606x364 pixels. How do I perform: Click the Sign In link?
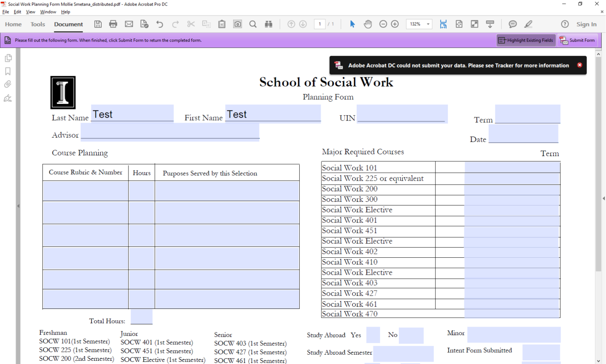(x=586, y=24)
